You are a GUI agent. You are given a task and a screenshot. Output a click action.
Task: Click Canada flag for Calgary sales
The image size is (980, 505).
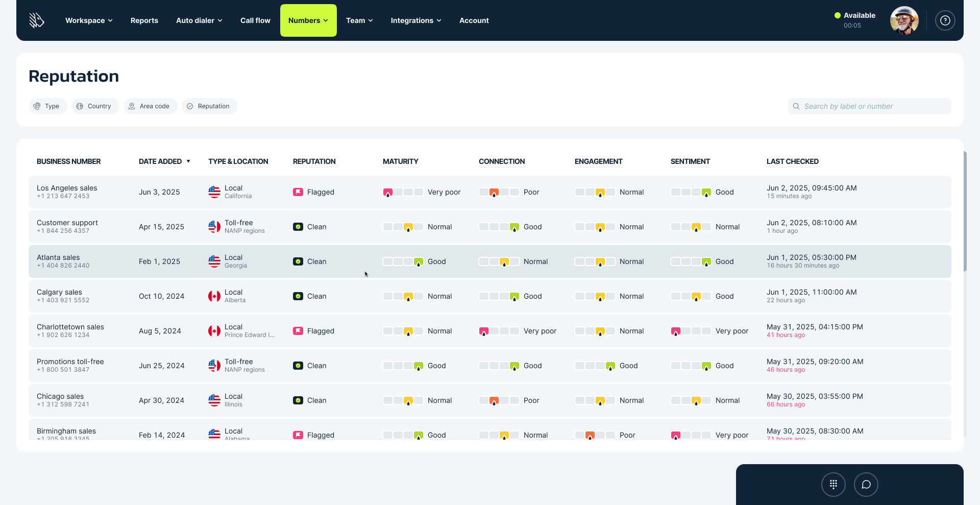pos(214,296)
